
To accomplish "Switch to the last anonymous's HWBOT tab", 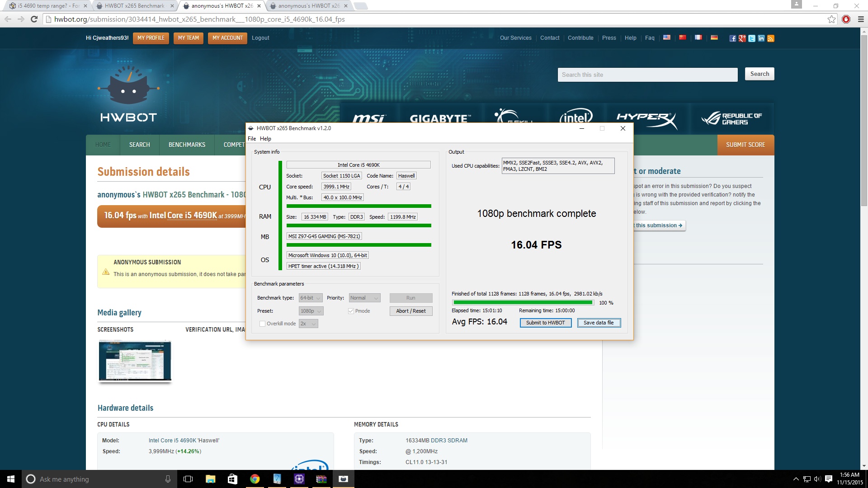I will [309, 6].
